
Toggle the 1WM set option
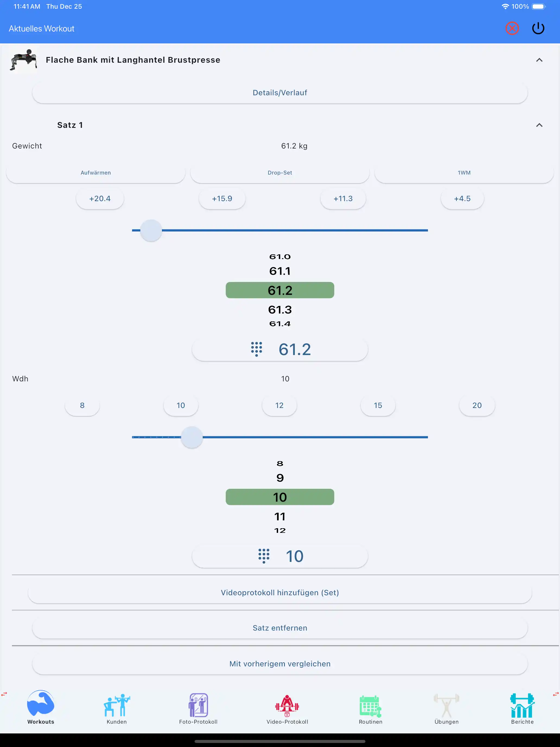tap(464, 173)
